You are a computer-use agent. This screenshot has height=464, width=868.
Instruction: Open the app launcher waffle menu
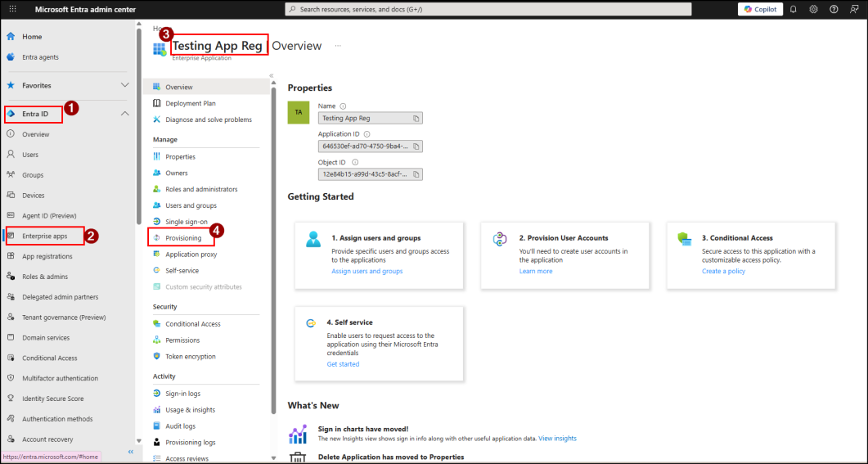coord(12,9)
